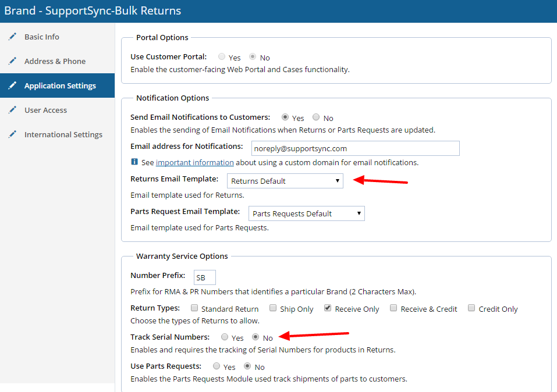Open the important information link
Viewport: 557px width, 392px height.
coord(194,162)
